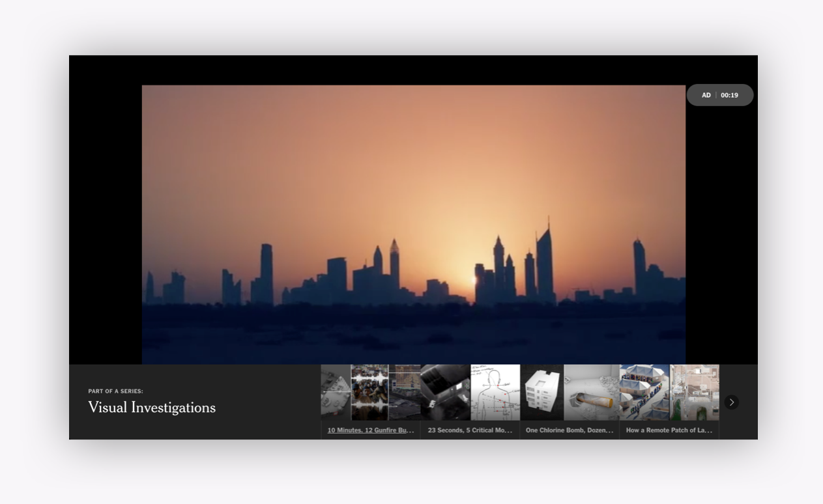Image resolution: width=823 pixels, height=504 pixels.
Task: Click the skyline sunset video ad
Action: pos(414,225)
